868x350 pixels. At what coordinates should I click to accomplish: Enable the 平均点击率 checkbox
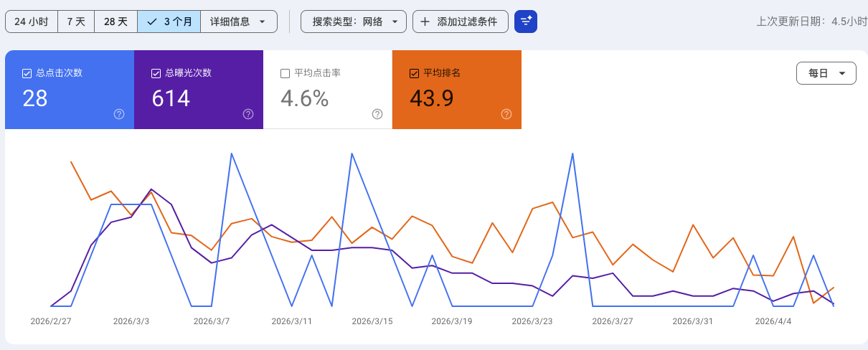pyautogui.click(x=285, y=73)
